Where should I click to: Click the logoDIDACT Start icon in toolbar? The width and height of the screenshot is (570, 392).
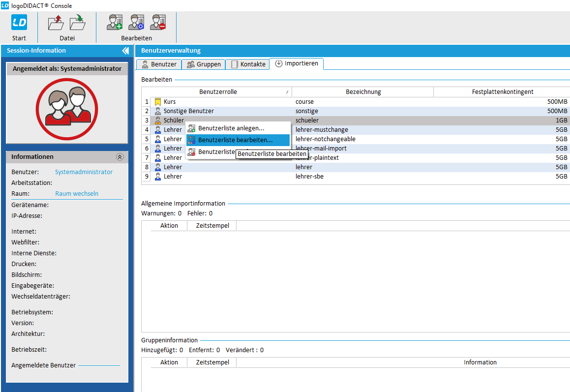point(19,23)
